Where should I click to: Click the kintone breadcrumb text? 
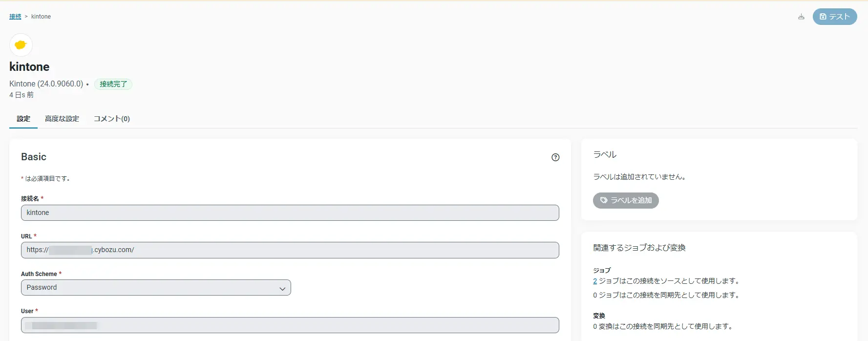click(x=41, y=17)
